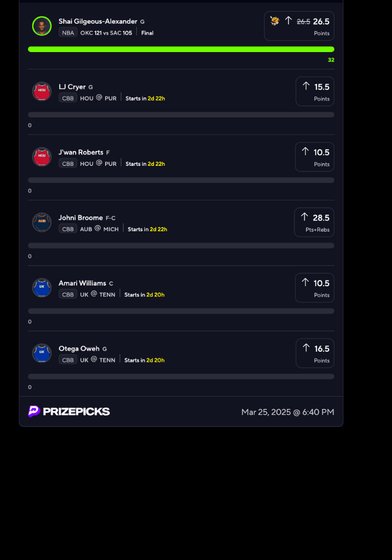
Task: Select Amari Williams' 10.5 Points projection box
Action: (x=315, y=288)
